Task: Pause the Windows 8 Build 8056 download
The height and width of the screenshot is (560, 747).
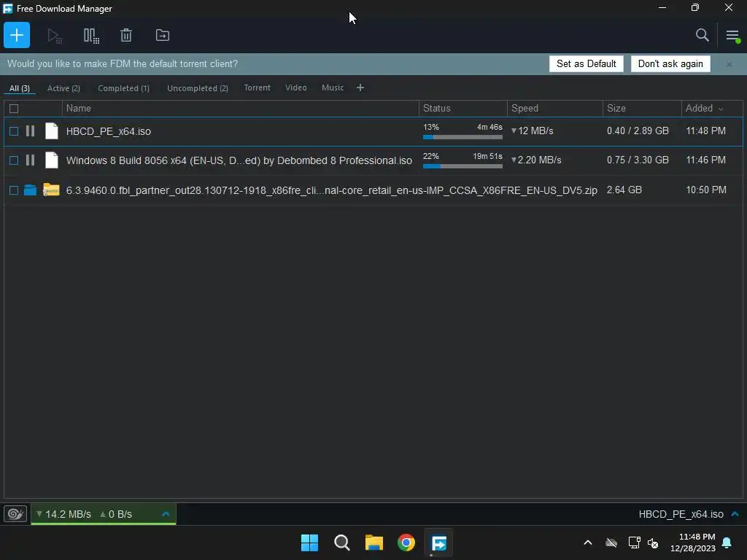Action: click(x=30, y=160)
